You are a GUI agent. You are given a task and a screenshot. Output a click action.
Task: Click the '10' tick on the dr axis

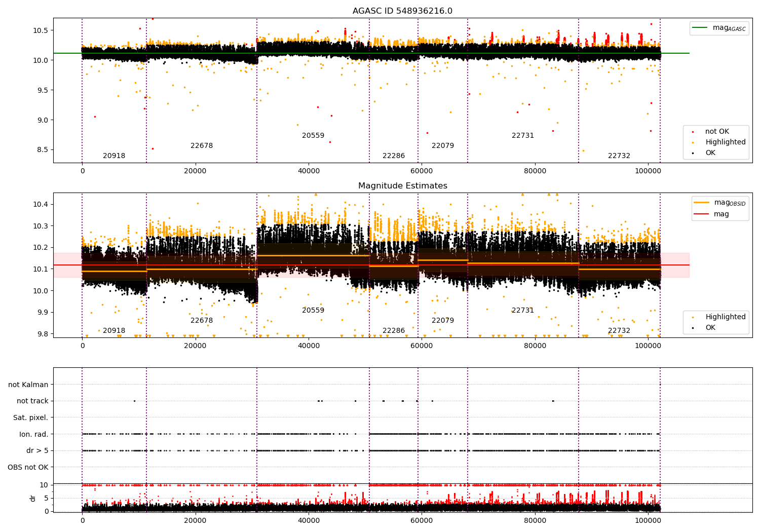(x=45, y=485)
